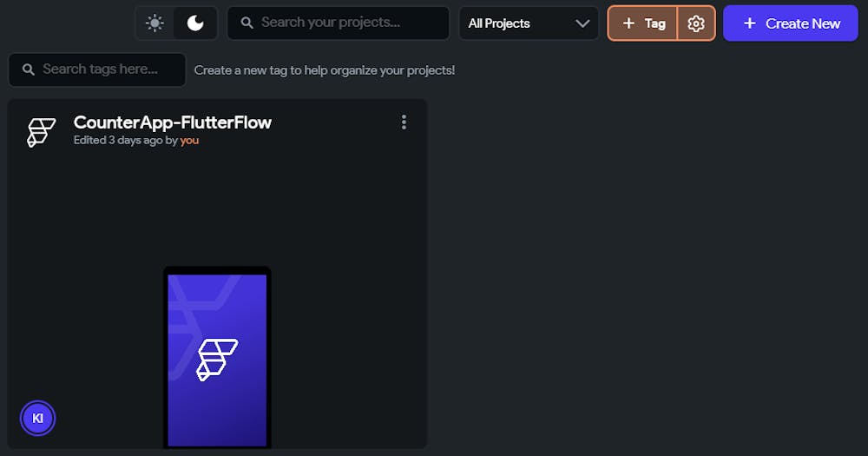Open the three-dot menu for CounterApp-FlutterFlow
The height and width of the screenshot is (456, 868).
point(404,122)
